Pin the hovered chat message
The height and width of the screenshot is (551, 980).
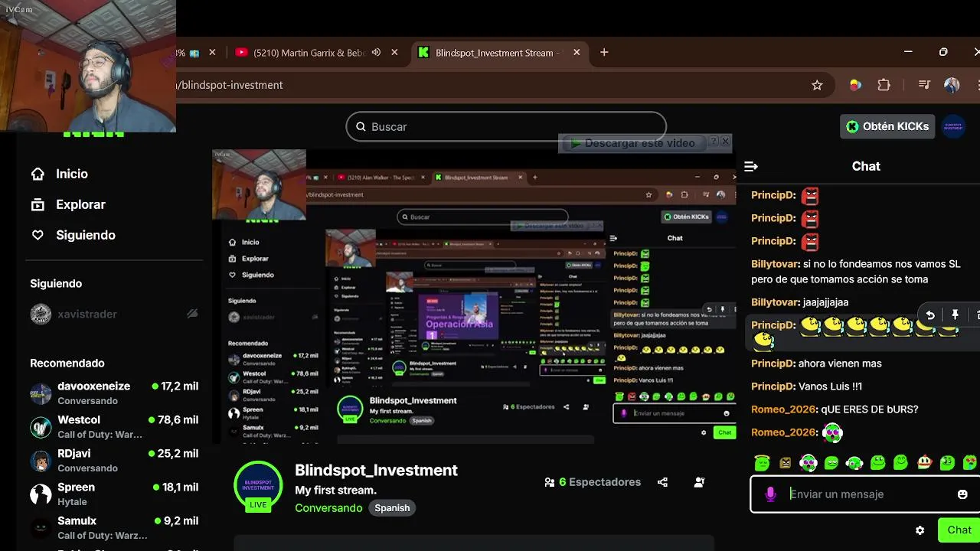click(x=955, y=315)
